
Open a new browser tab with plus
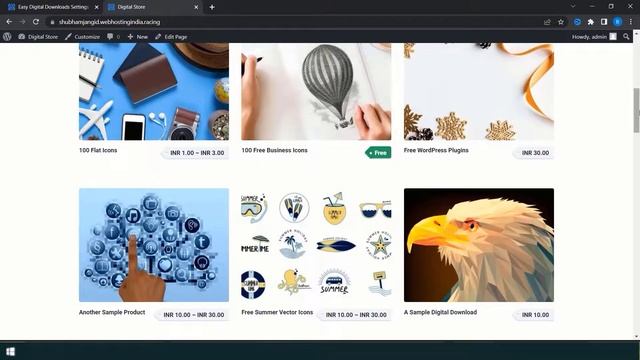[x=212, y=7]
